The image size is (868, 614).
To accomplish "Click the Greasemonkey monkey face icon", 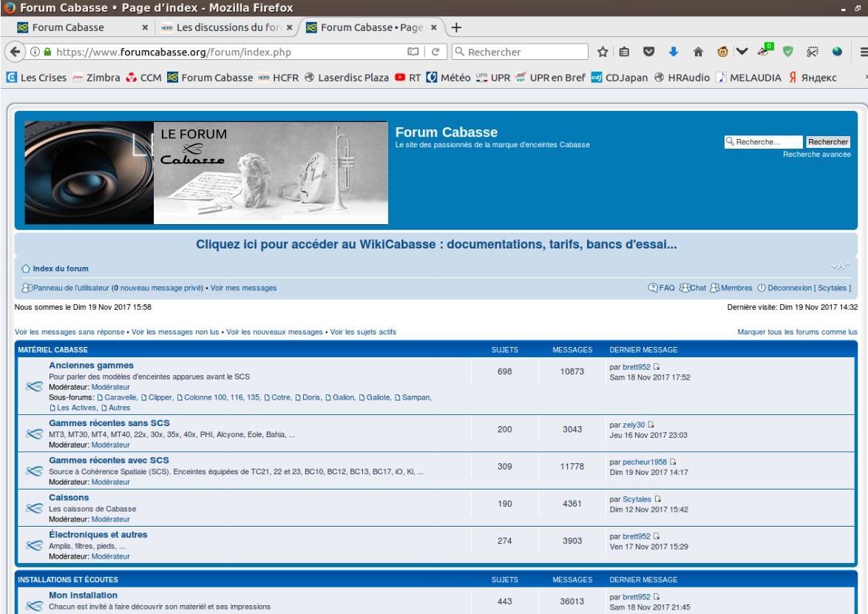I will [x=722, y=52].
